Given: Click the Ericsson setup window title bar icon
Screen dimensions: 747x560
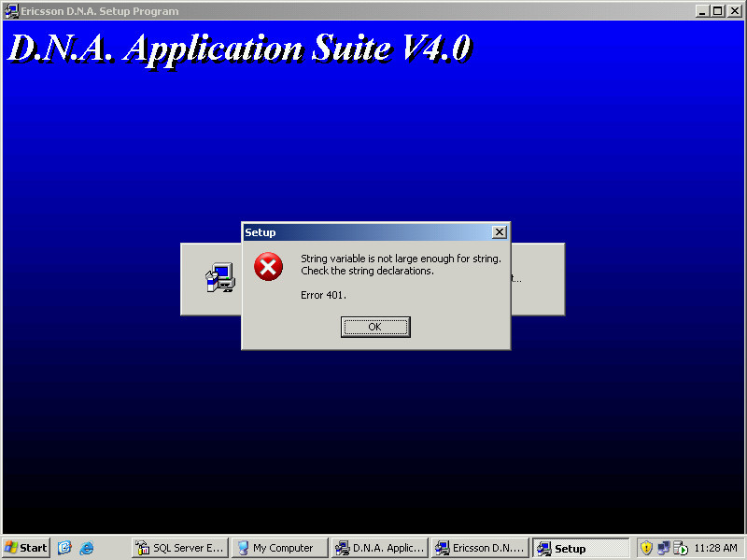Looking at the screenshot, I should (x=11, y=11).
